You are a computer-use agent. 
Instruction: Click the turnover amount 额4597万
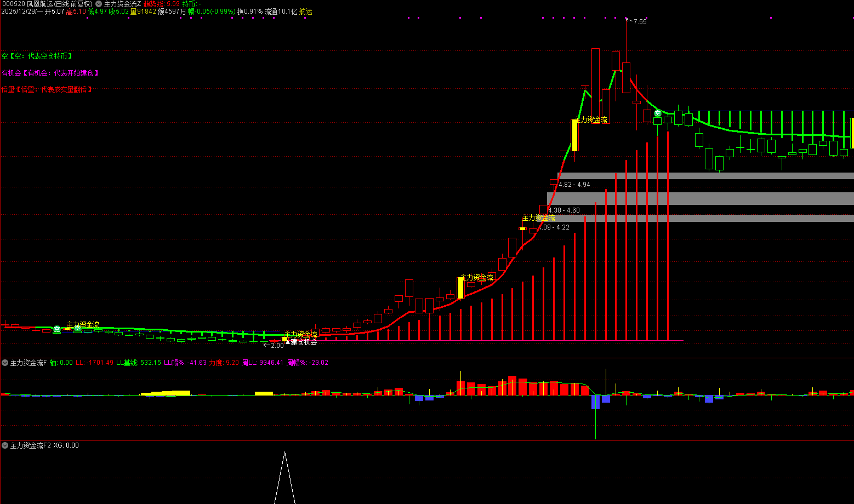click(x=172, y=12)
